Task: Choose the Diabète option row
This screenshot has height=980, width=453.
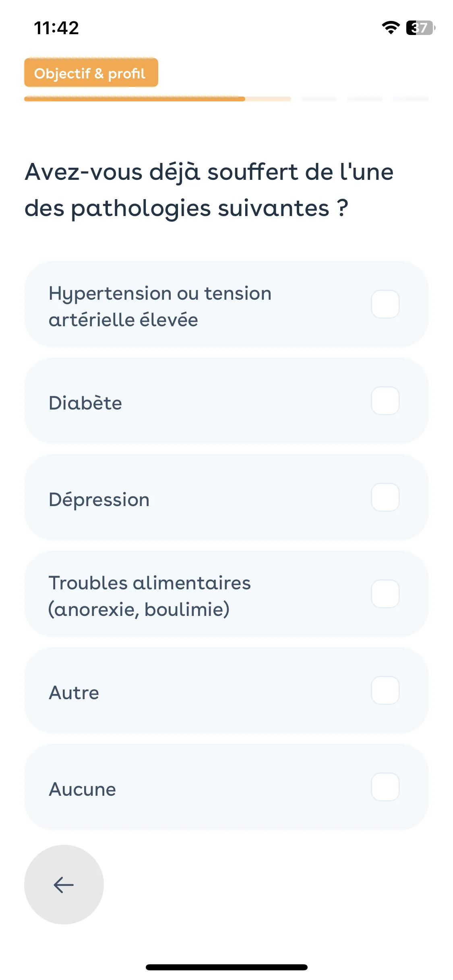Action: [x=226, y=401]
